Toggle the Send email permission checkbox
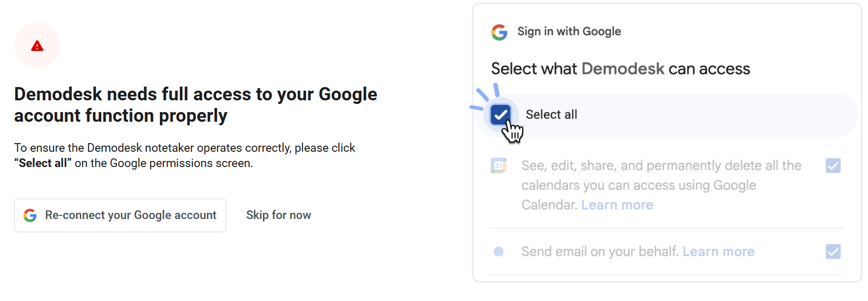 pos(833,252)
